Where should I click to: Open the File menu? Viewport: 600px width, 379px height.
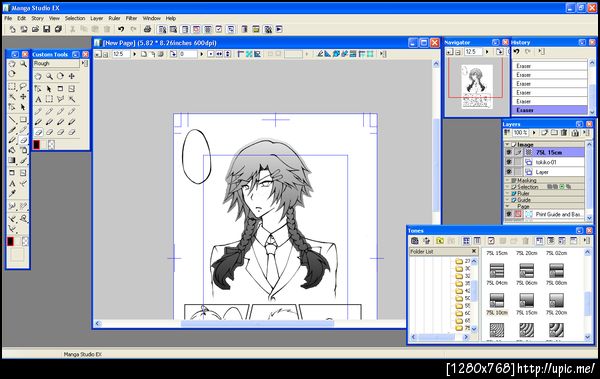point(8,18)
